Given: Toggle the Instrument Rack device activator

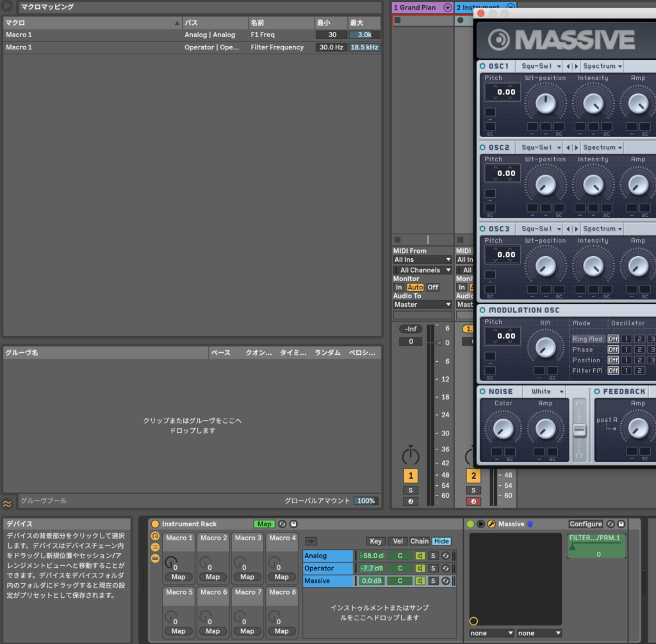Looking at the screenshot, I should (x=155, y=524).
